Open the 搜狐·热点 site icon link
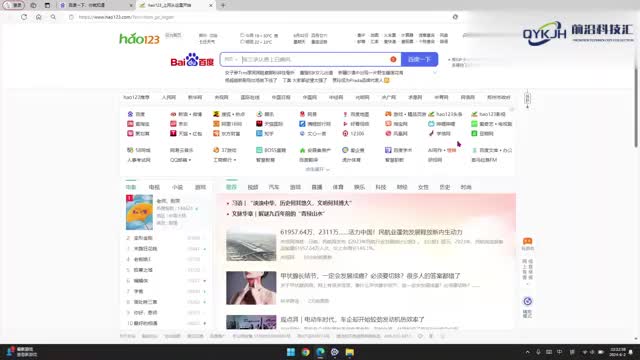 pos(229,114)
